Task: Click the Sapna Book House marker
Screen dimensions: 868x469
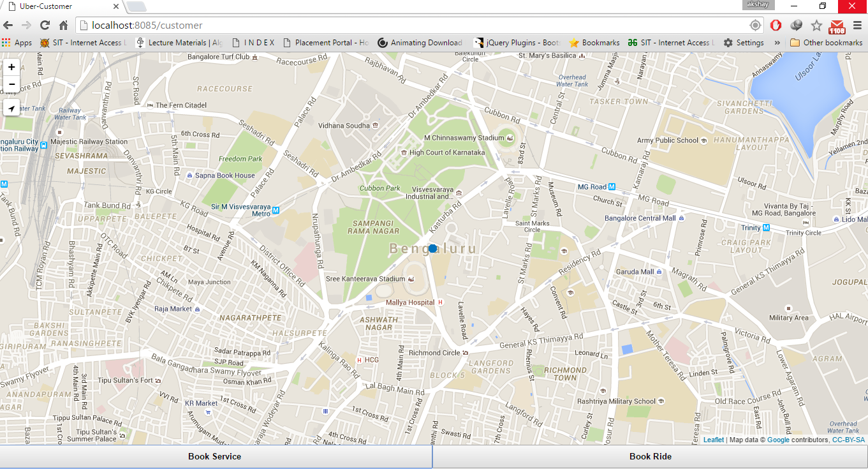Action: point(189,175)
